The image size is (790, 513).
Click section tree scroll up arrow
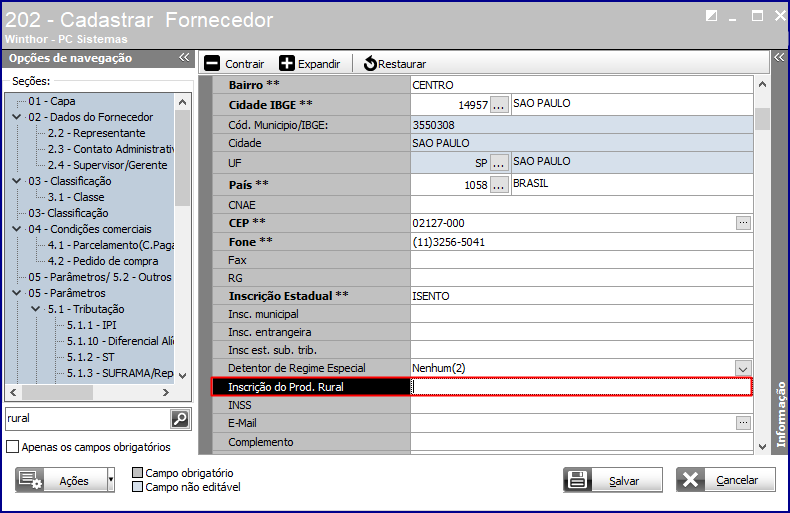click(182, 102)
